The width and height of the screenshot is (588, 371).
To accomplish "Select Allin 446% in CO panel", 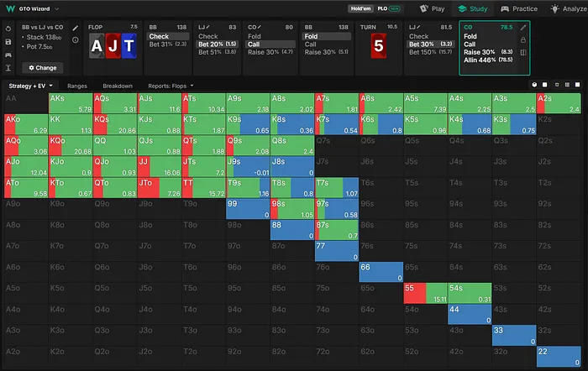I will click(488, 60).
